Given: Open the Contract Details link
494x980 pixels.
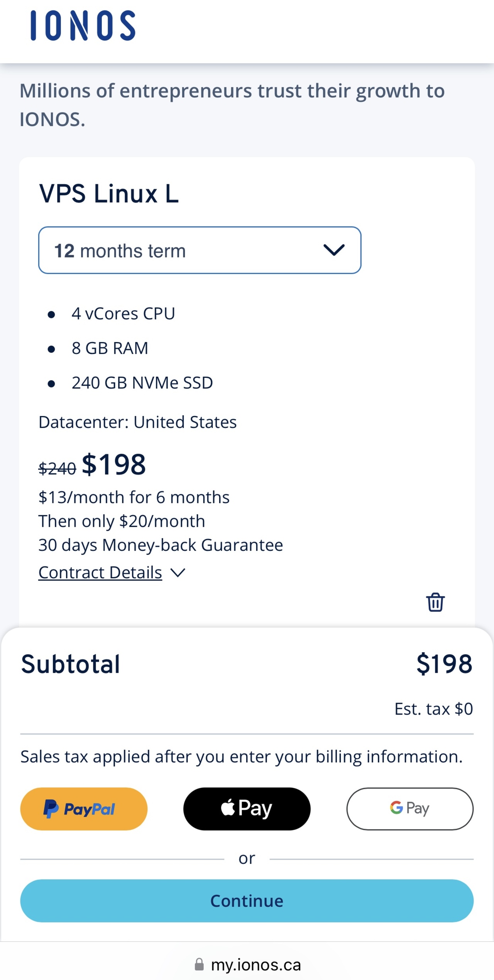Looking at the screenshot, I should (100, 572).
